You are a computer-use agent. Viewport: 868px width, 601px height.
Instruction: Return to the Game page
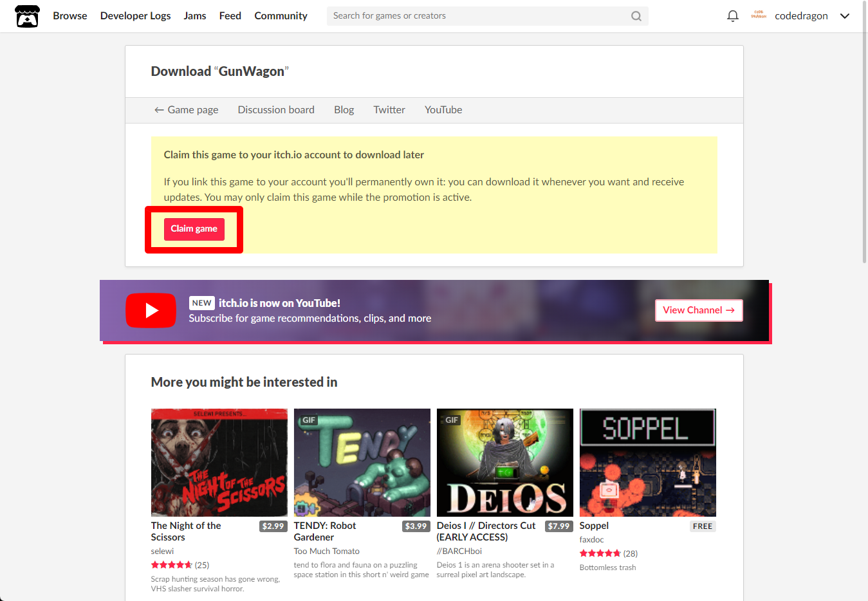pyautogui.click(x=186, y=109)
